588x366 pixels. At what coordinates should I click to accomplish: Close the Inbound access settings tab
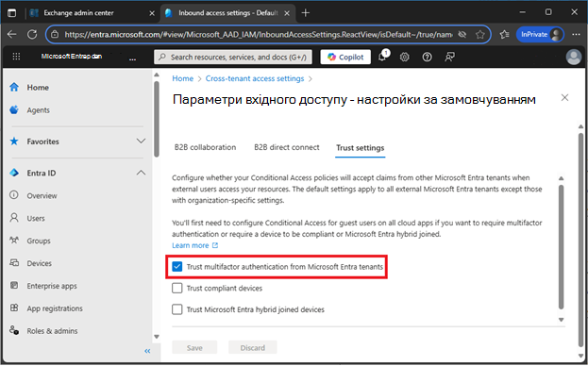tap(287, 13)
